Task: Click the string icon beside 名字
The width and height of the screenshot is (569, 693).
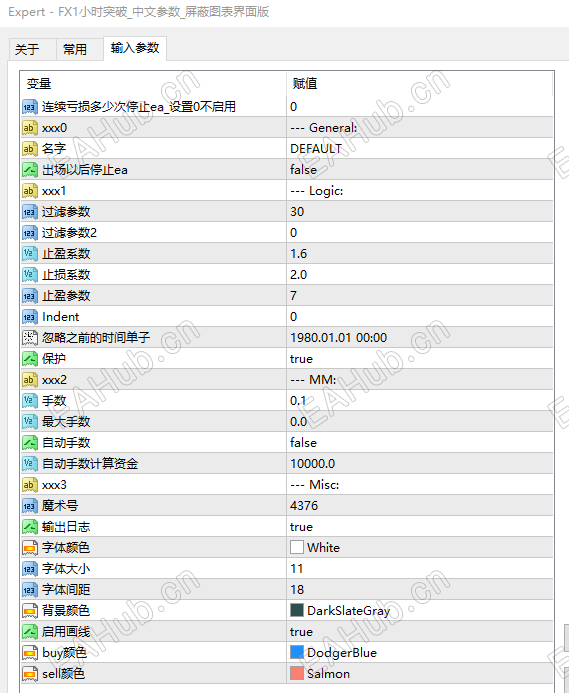Action: 30,149
